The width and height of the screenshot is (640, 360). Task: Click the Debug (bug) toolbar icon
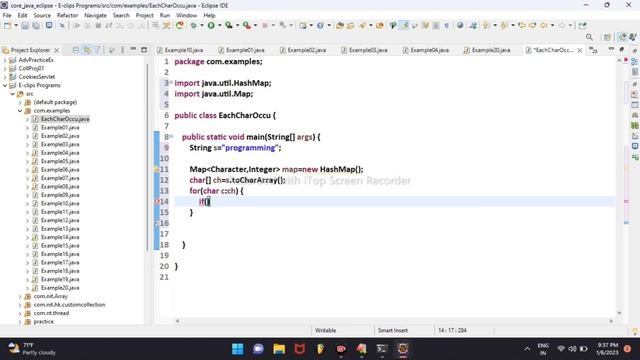[x=193, y=25]
